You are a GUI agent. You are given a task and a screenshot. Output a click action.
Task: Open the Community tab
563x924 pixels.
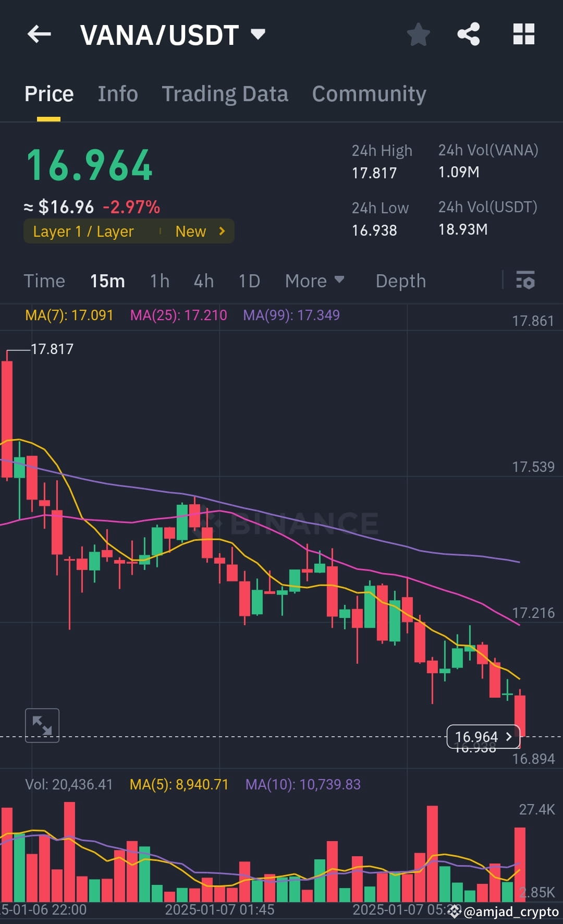point(369,93)
